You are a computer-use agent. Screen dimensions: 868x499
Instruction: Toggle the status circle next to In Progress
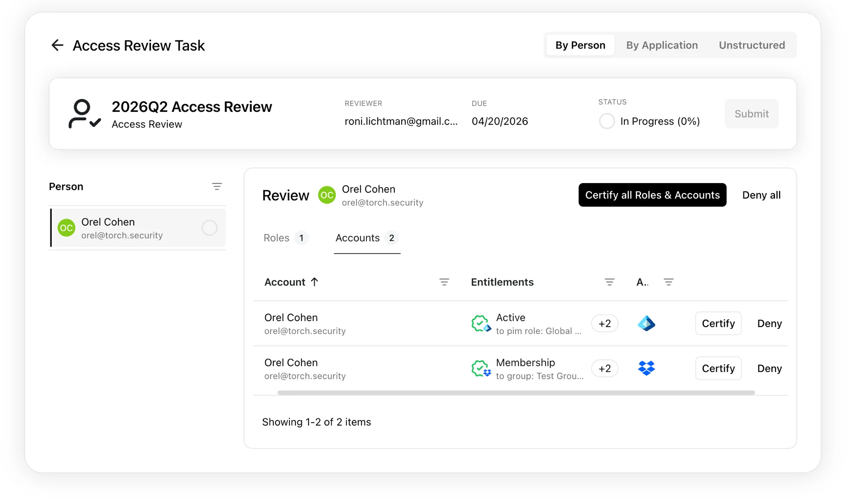(607, 121)
